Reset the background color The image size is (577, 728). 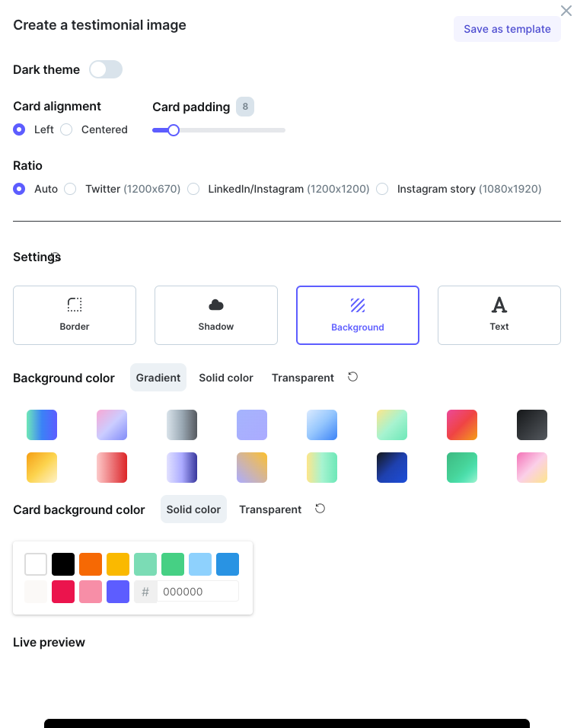point(353,377)
